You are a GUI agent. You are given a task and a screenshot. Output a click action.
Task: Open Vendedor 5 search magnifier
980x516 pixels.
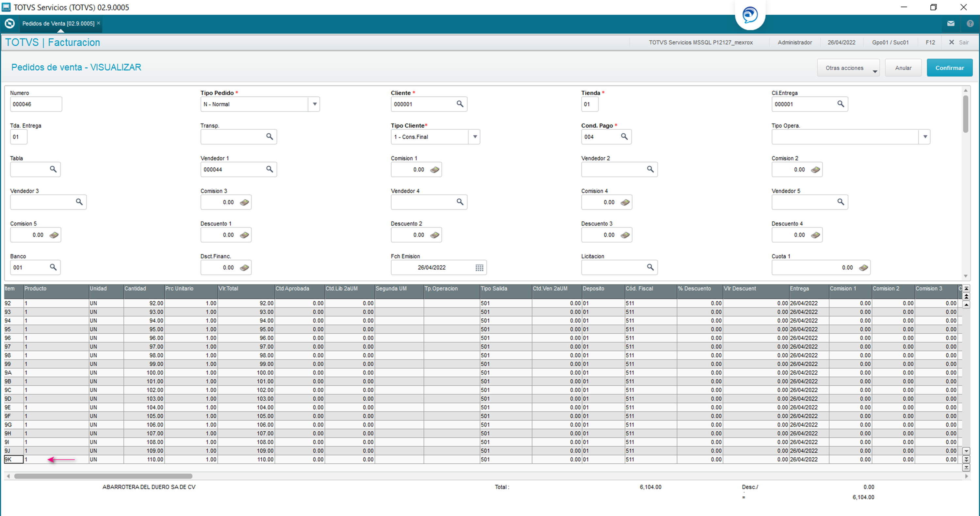click(841, 202)
